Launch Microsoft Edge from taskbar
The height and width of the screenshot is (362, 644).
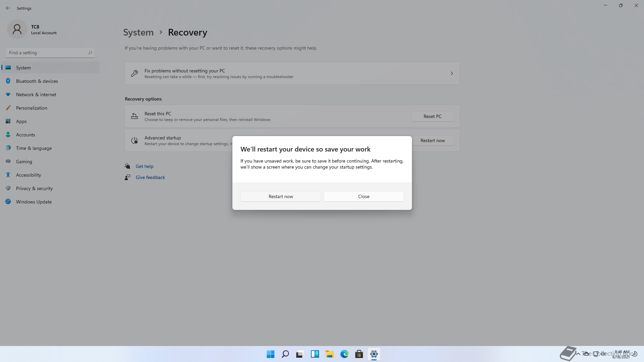(344, 354)
